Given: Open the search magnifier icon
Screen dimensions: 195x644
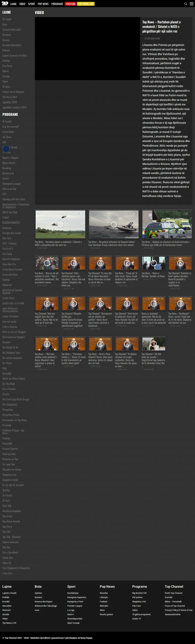Looking at the screenshot, I should tap(186, 4).
